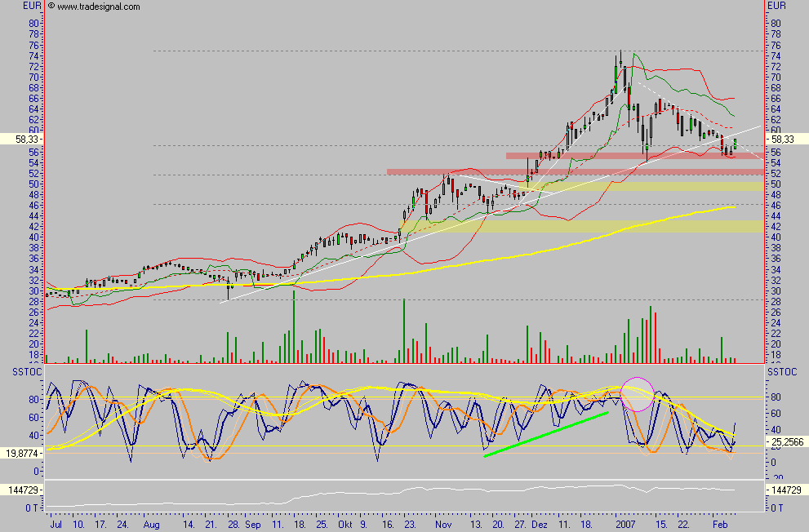Viewport: 809px width, 532px height.
Task: Click the www.tradesignal.com watermark link
Action: click(99, 7)
